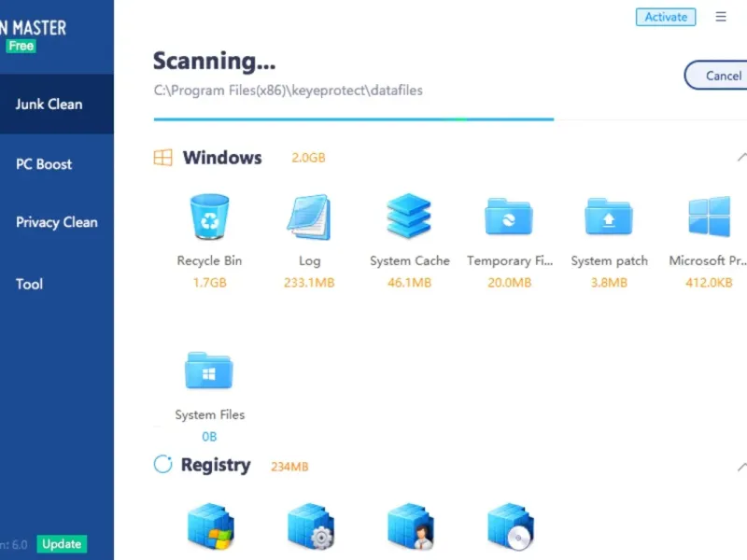Open the System patch folder icon
This screenshot has height=560, width=747.
click(x=609, y=217)
